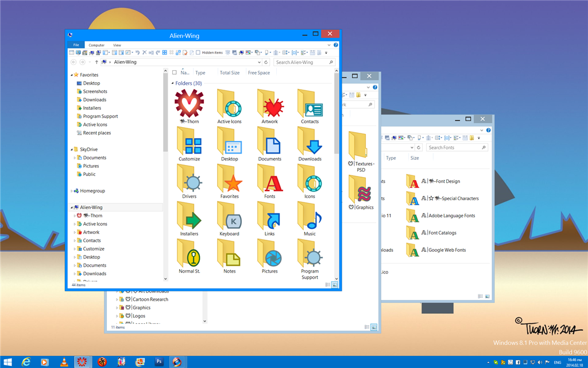
Task: Open the Alien-Wing address bar dropdown
Action: 259,62
